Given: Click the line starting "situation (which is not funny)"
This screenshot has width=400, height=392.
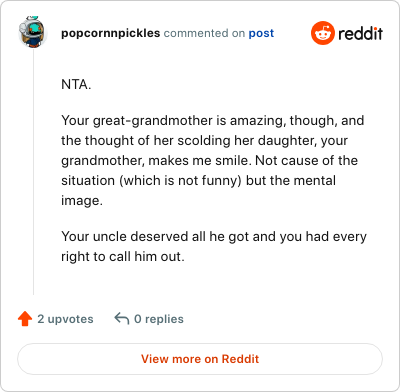Looking at the screenshot, I should tap(198, 181).
